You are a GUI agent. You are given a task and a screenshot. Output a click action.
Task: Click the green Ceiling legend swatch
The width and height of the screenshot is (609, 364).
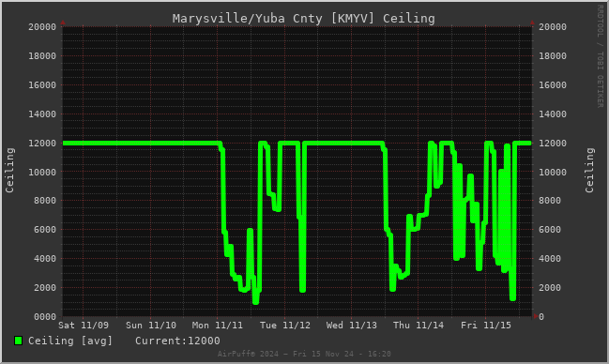(18, 341)
